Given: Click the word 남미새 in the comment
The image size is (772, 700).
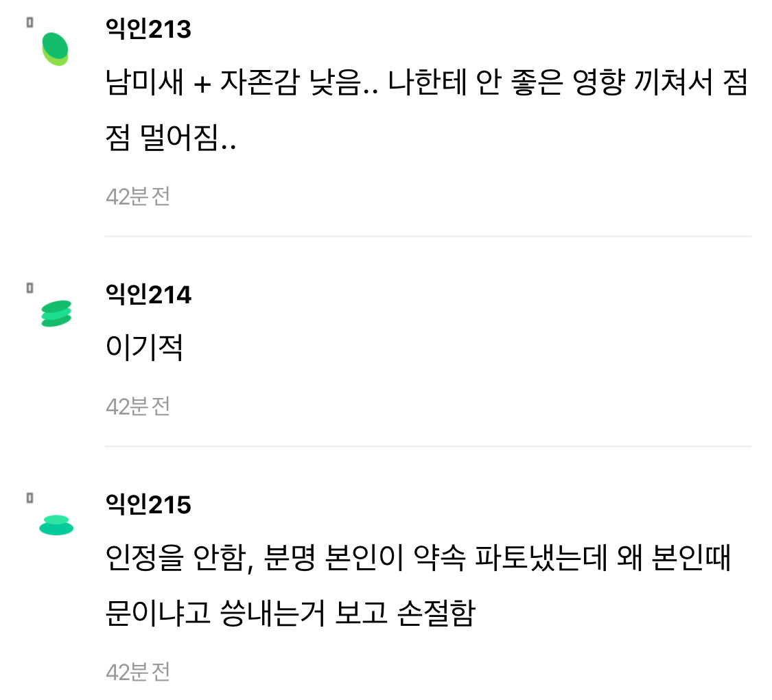Looking at the screenshot, I should click(145, 86).
